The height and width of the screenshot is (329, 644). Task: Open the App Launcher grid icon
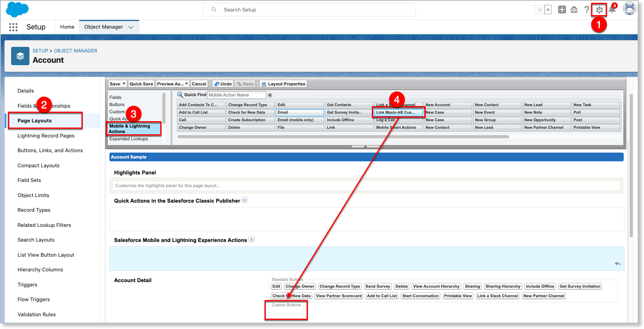(13, 27)
